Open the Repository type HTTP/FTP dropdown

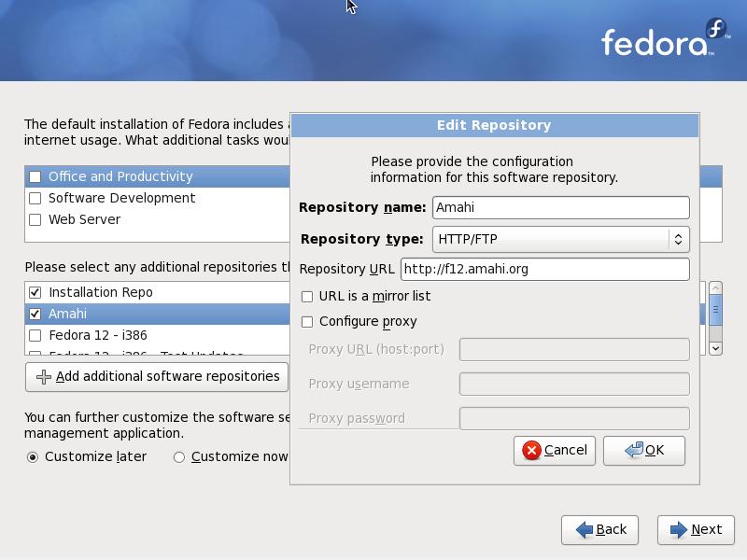[561, 239]
